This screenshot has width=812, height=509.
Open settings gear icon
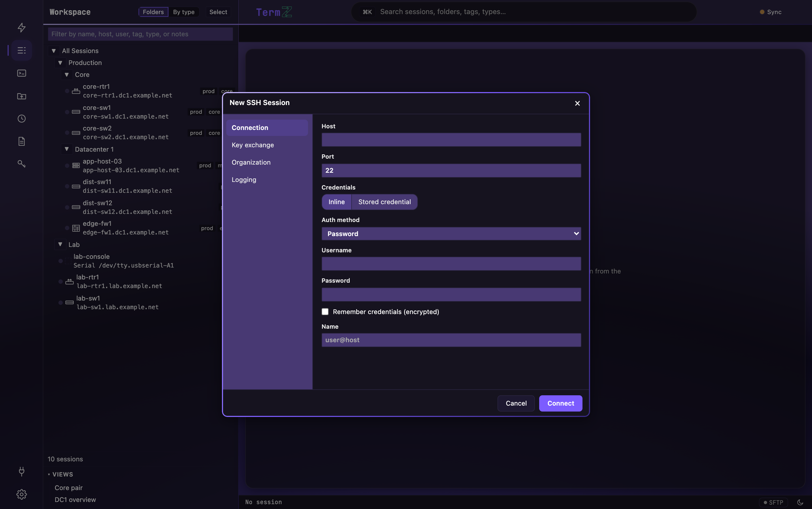coord(22,494)
